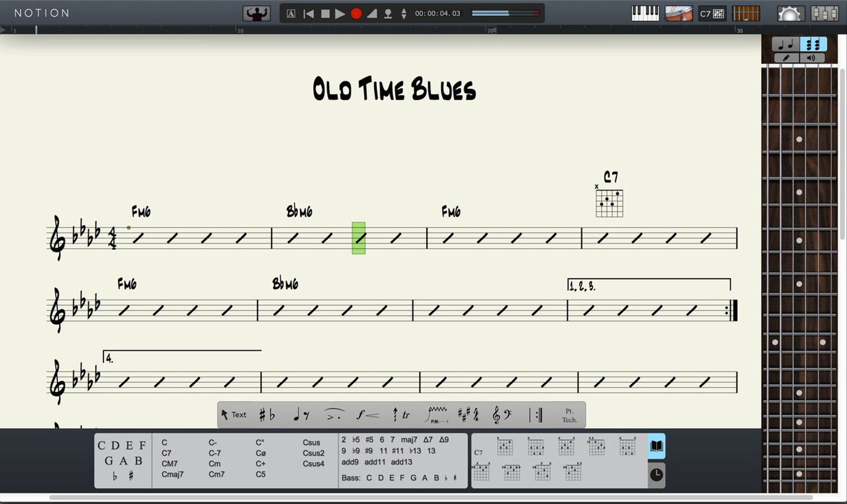This screenshot has width=847, height=504.
Task: Enable chord mode on fretboard
Action: click(x=813, y=44)
